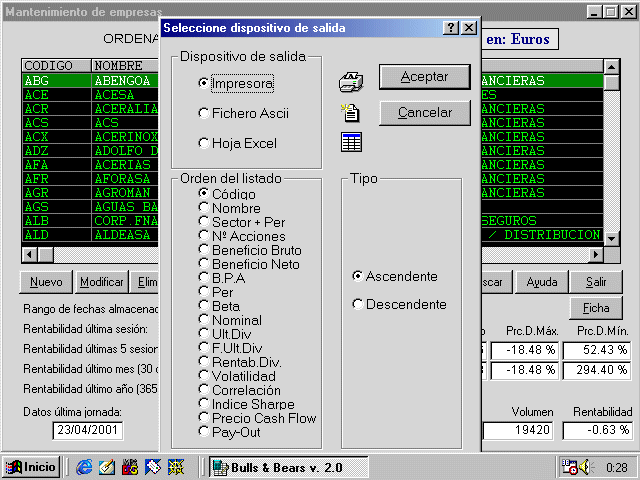Screen dimensions: 640x480
Task: Click left arrow of horizontal list scrollbar
Action: [x=29, y=255]
